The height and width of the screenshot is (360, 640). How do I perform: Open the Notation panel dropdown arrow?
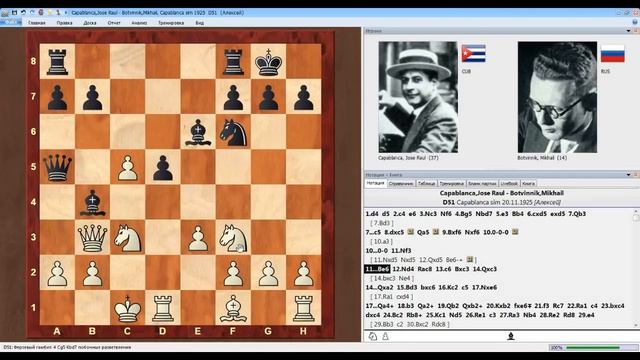(629, 175)
